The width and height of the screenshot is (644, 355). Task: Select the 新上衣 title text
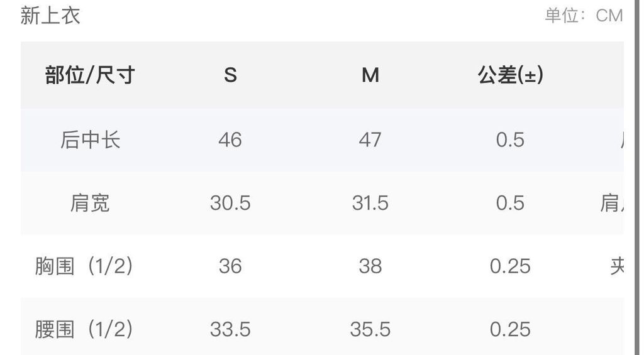50,16
